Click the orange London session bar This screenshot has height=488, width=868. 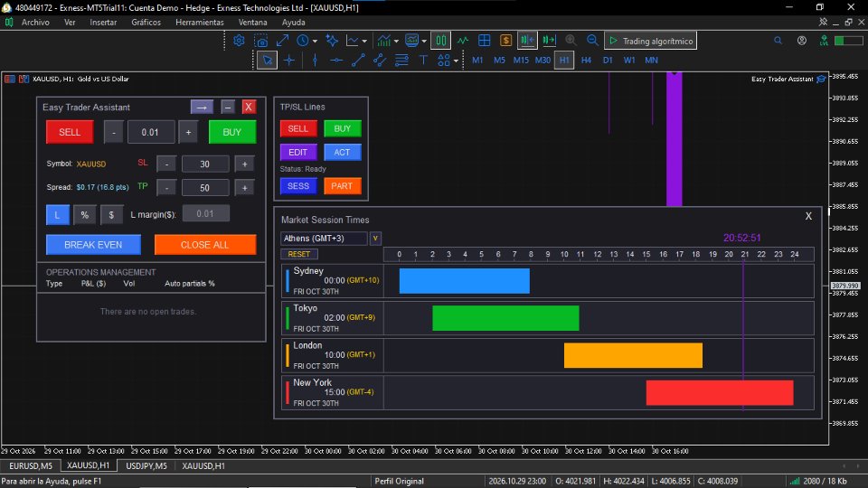point(633,355)
